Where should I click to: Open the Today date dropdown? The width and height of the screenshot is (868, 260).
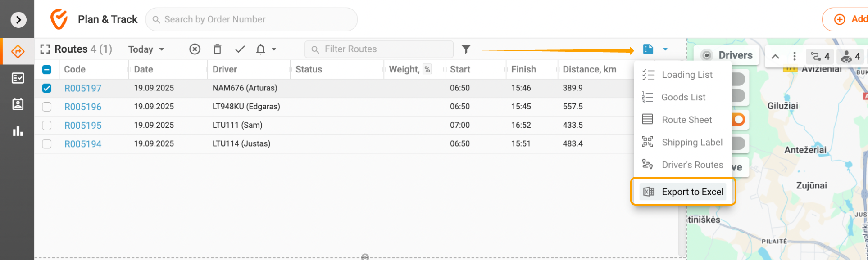pyautogui.click(x=146, y=49)
